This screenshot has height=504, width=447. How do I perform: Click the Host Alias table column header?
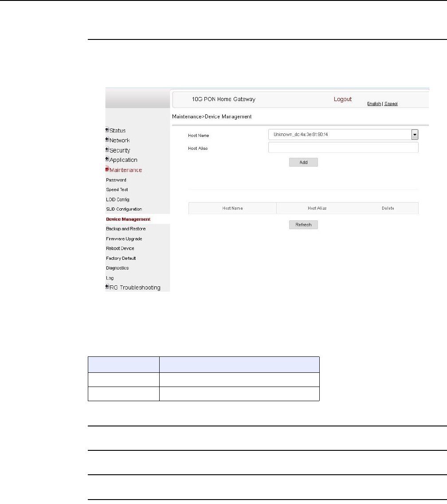coord(317,208)
